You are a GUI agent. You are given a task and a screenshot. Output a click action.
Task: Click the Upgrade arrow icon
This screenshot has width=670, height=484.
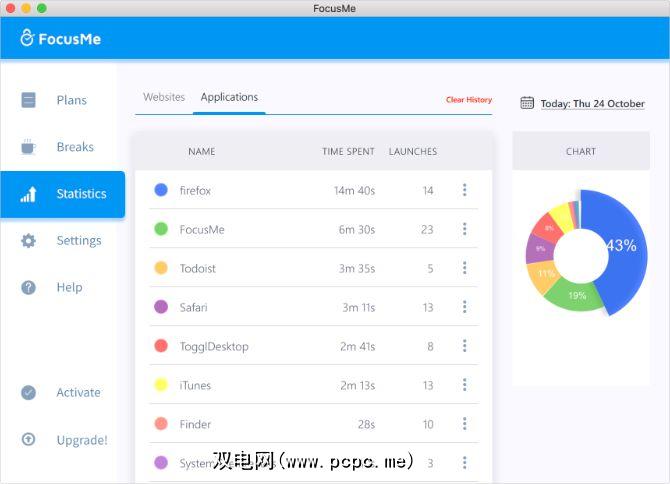tap(28, 439)
